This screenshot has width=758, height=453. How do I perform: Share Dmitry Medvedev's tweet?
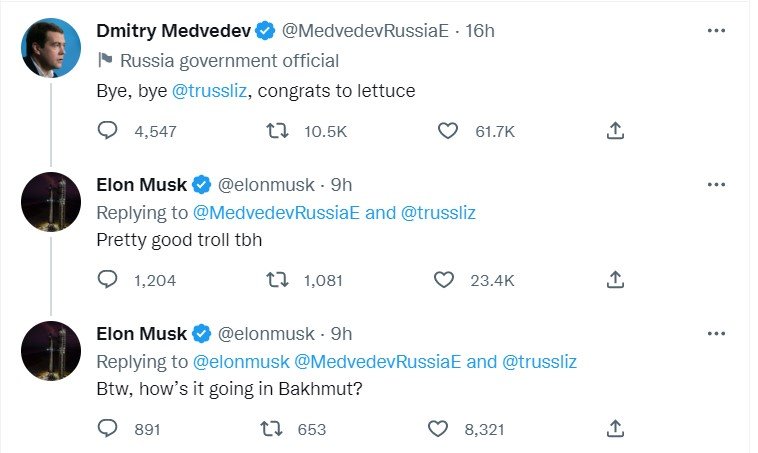coord(616,131)
